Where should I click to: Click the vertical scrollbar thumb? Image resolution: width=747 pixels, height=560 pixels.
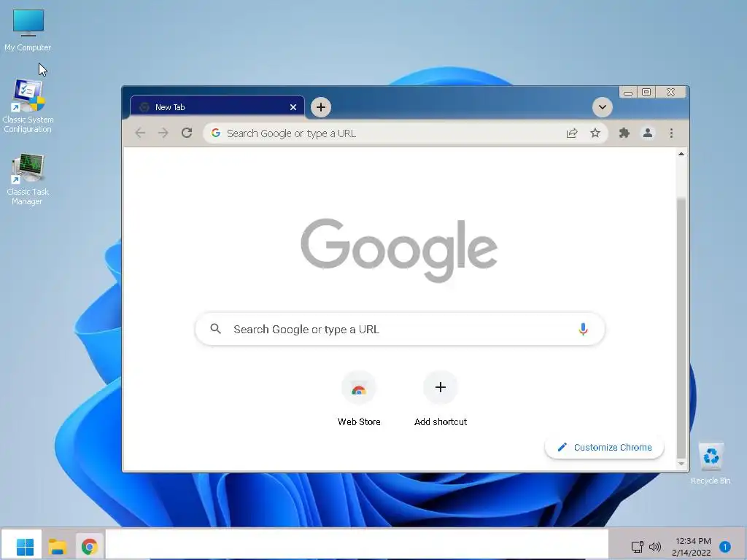pyautogui.click(x=681, y=327)
